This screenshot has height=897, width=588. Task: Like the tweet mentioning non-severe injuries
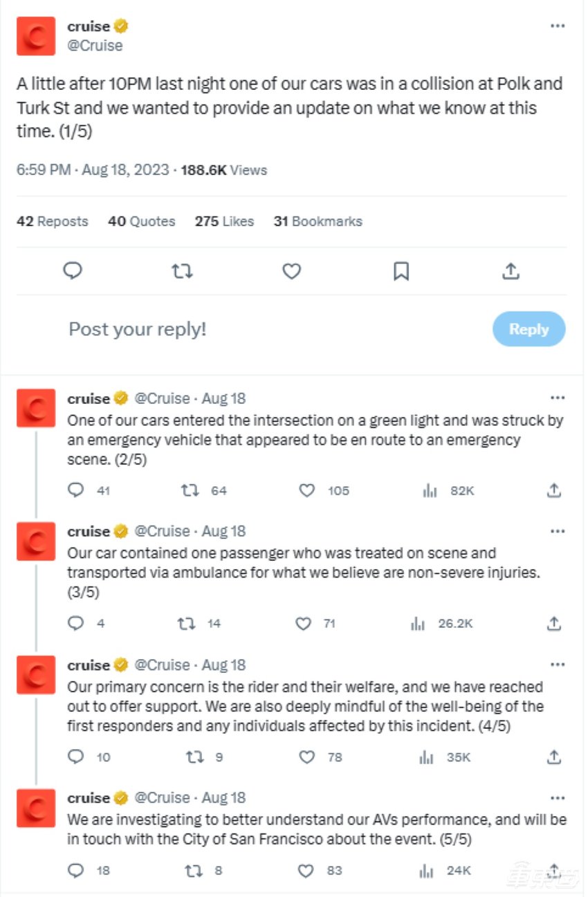tap(303, 623)
